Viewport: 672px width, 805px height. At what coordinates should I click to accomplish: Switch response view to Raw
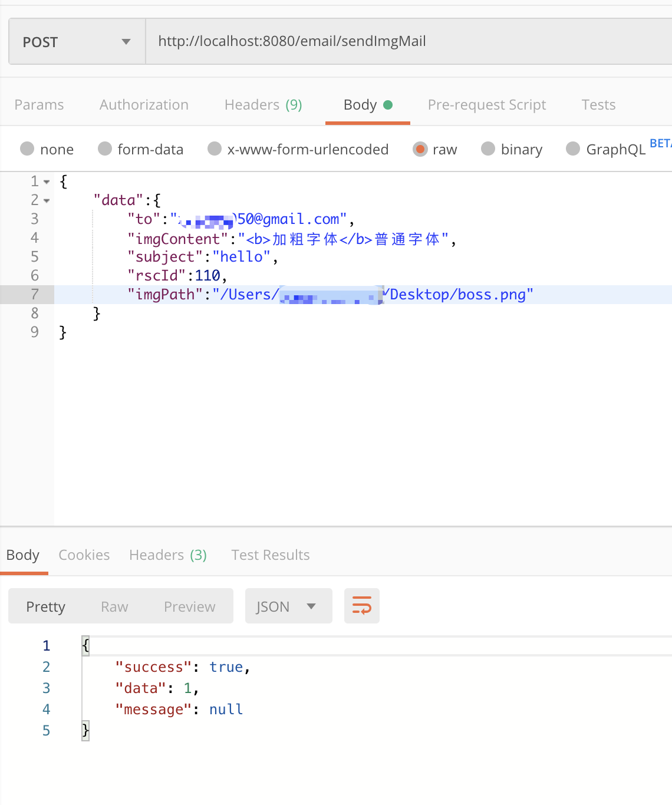[x=114, y=607]
